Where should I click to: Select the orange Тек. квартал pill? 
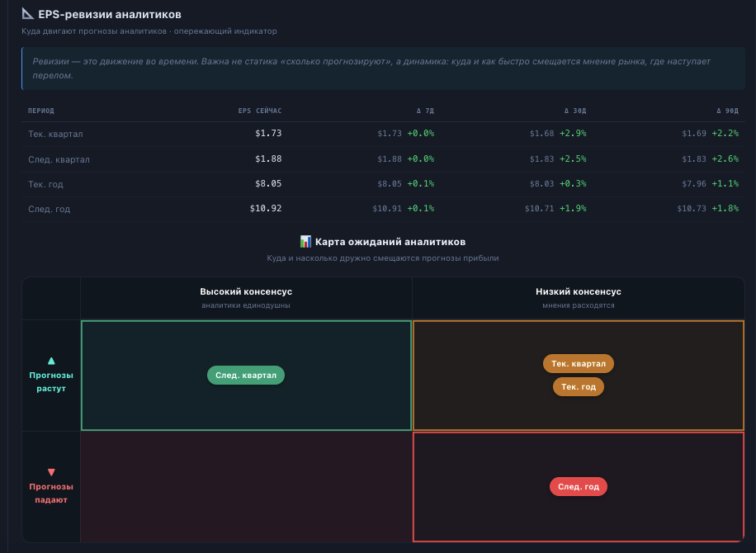(579, 363)
